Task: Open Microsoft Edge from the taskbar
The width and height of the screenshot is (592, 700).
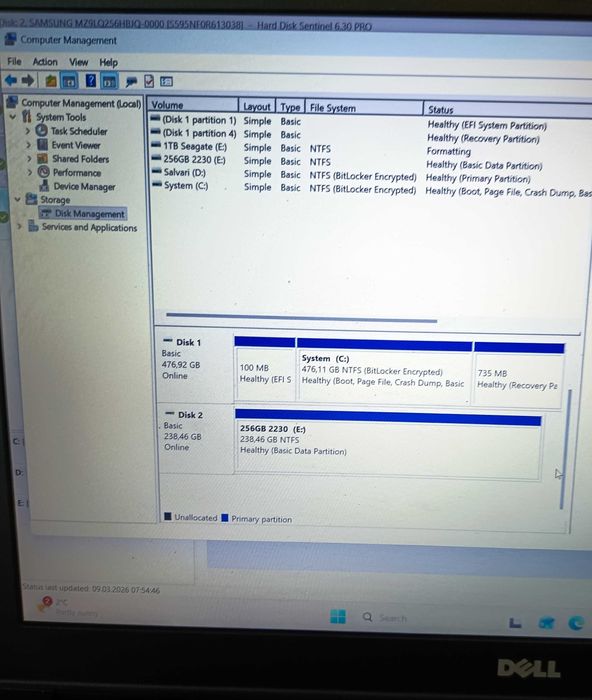Action: click(576, 622)
